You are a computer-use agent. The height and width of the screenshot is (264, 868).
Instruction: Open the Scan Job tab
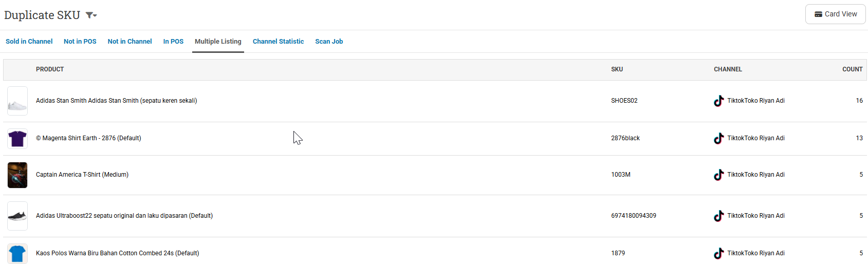[329, 42]
